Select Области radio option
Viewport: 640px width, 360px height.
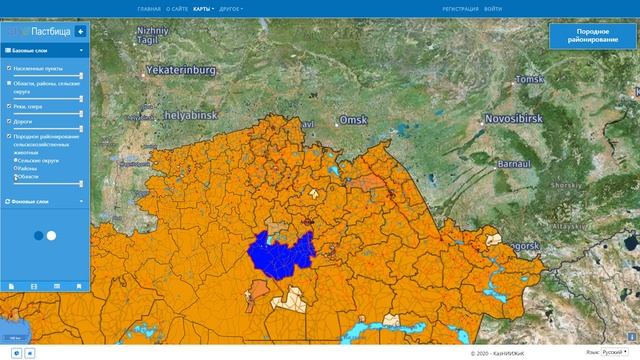tap(16, 176)
